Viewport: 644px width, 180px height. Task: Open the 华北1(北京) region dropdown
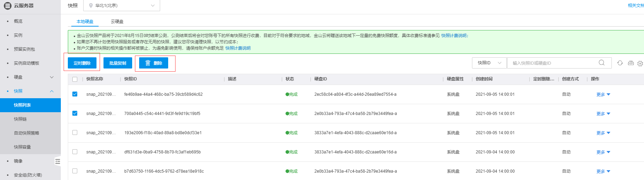pyautogui.click(x=121, y=6)
